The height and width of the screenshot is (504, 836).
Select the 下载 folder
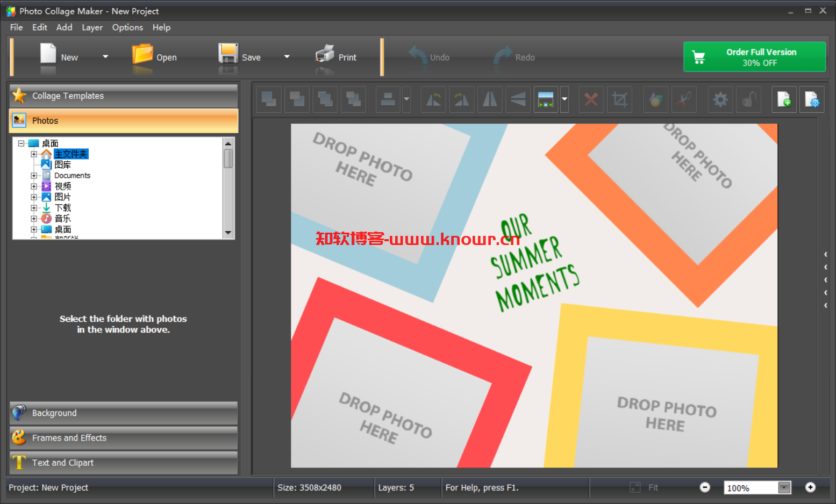pyautogui.click(x=62, y=208)
